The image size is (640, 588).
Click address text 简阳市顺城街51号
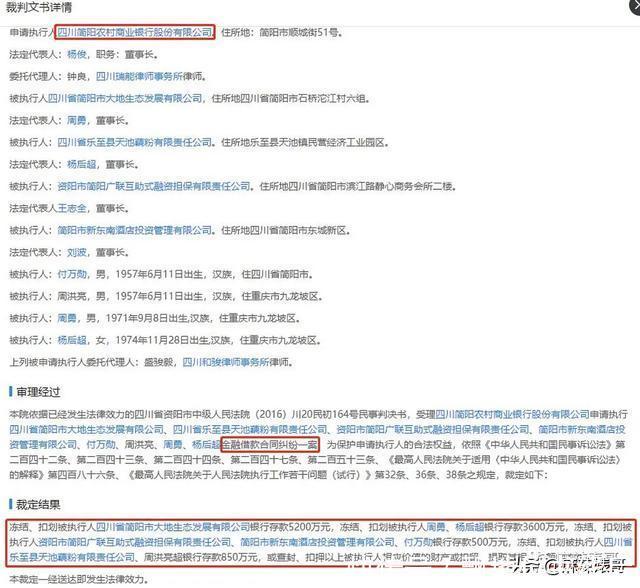(298, 32)
